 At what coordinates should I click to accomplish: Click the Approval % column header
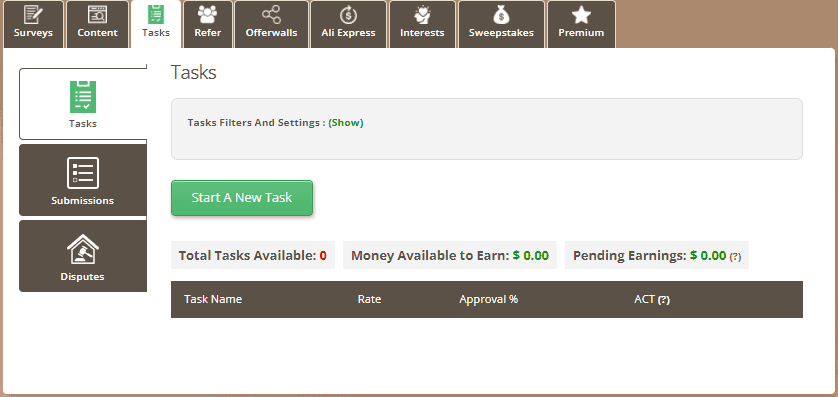point(488,299)
